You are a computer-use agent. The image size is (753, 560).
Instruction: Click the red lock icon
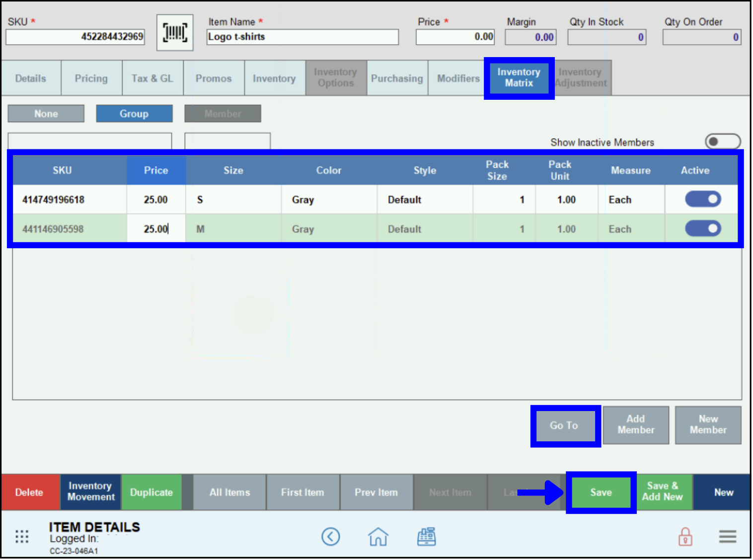click(x=685, y=537)
